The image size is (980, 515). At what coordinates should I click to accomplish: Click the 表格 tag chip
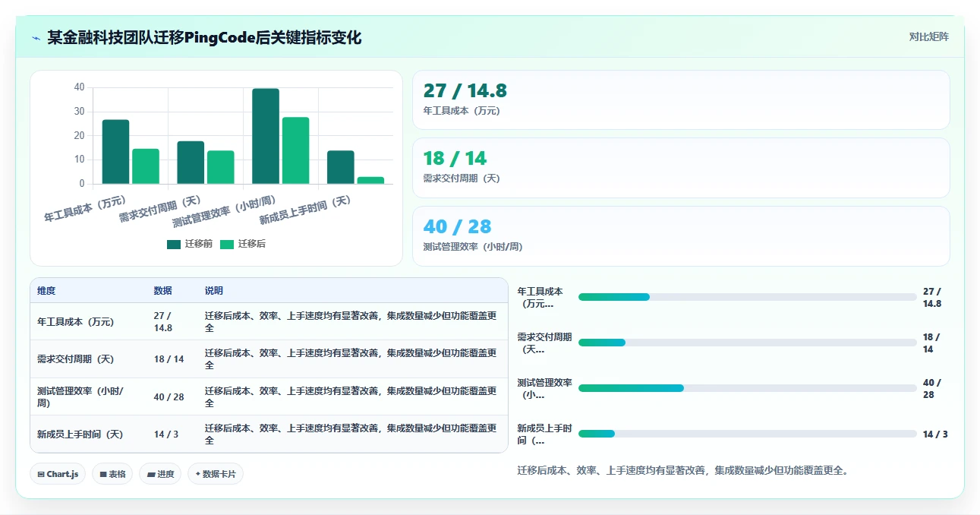tap(112, 474)
